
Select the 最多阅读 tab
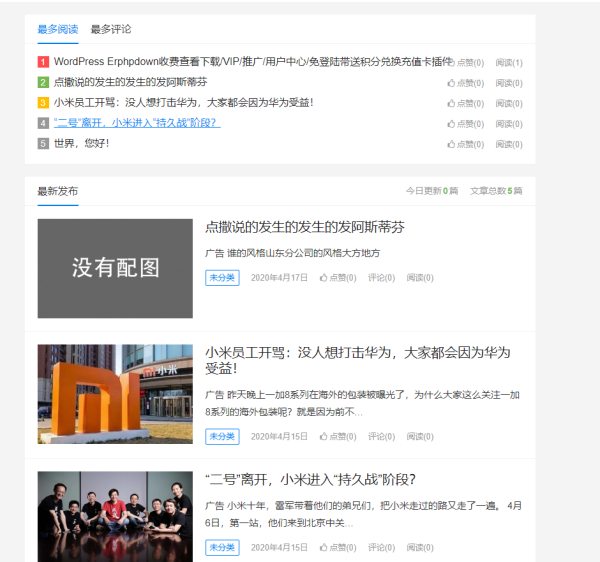[x=57, y=29]
